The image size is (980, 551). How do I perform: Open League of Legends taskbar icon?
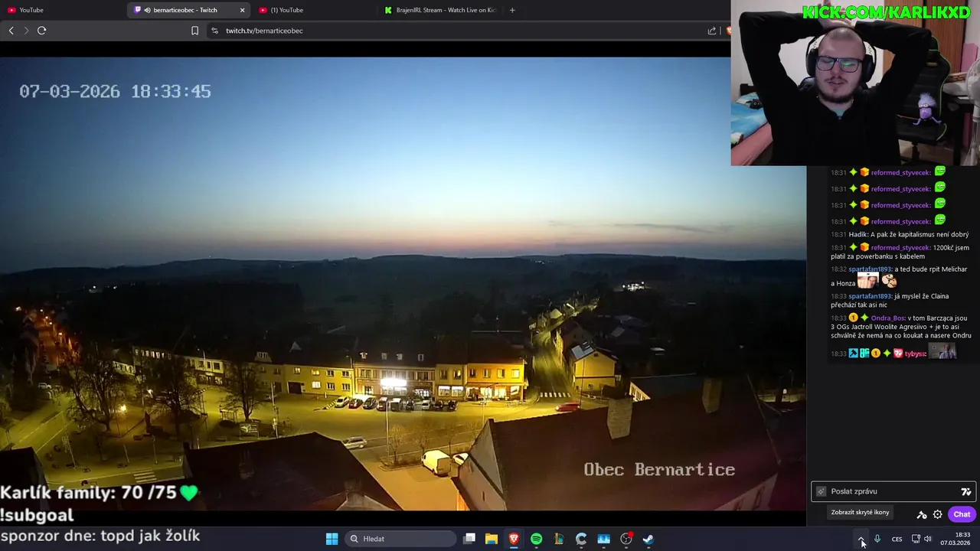pyautogui.click(x=559, y=539)
